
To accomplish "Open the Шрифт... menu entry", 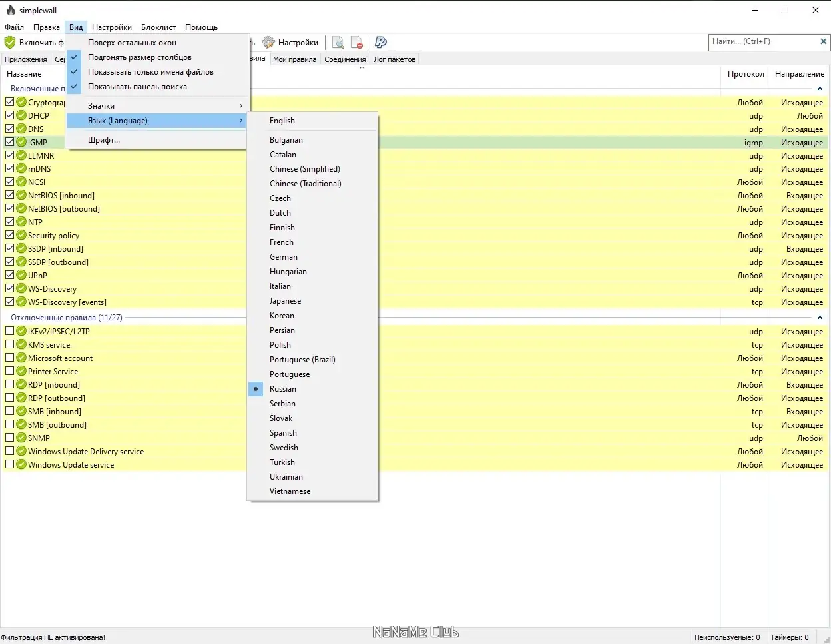I will (157, 140).
